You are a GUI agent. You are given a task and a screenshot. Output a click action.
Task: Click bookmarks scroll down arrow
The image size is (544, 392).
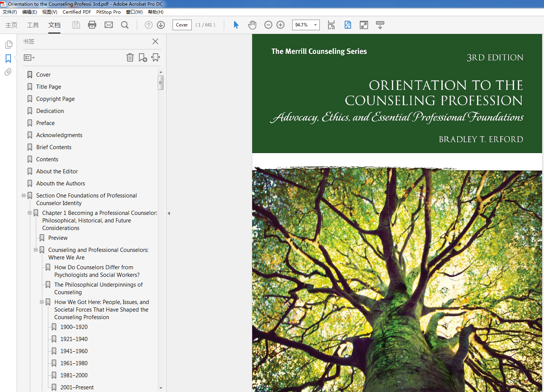pyautogui.click(x=160, y=388)
